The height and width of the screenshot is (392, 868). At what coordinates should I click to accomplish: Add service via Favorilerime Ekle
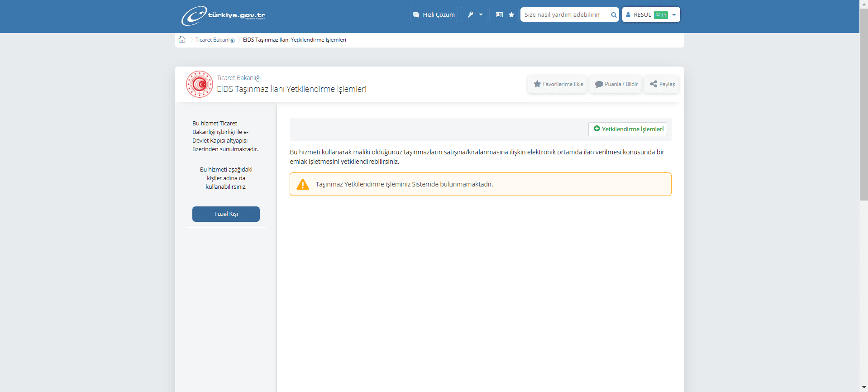558,84
